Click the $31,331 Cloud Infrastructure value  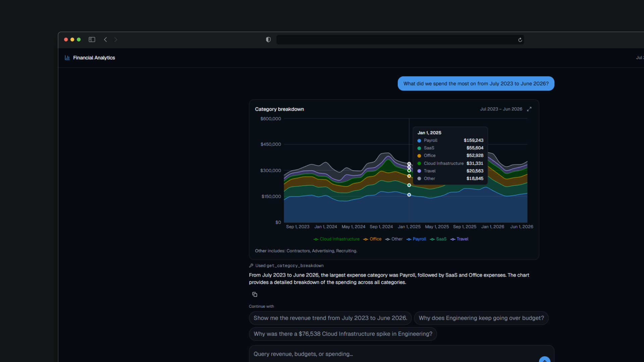475,163
